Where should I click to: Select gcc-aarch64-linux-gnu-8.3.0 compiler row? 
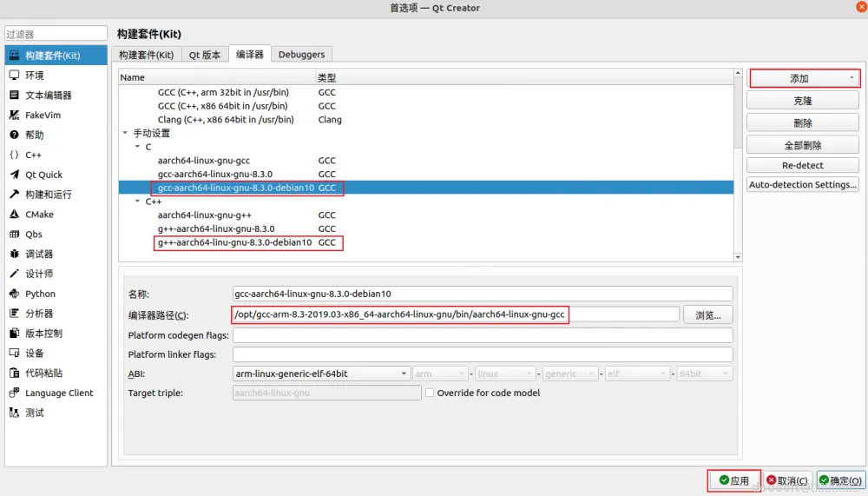[426, 174]
